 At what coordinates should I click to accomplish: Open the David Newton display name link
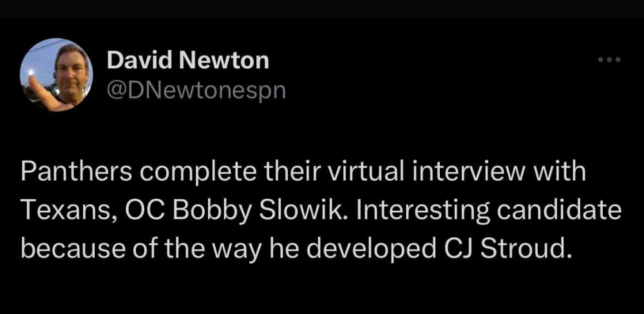[187, 61]
